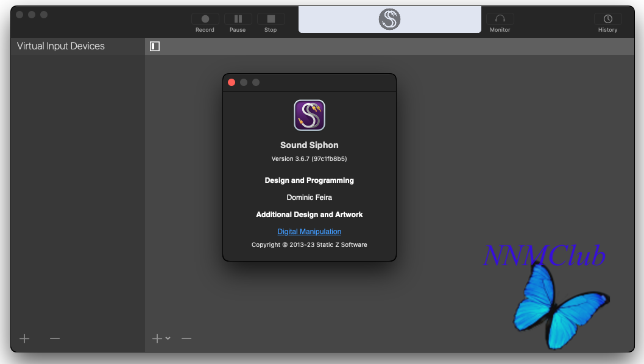Screen dimensions: 644x364
Task: Click the version 3.6.7 text
Action: coord(309,159)
